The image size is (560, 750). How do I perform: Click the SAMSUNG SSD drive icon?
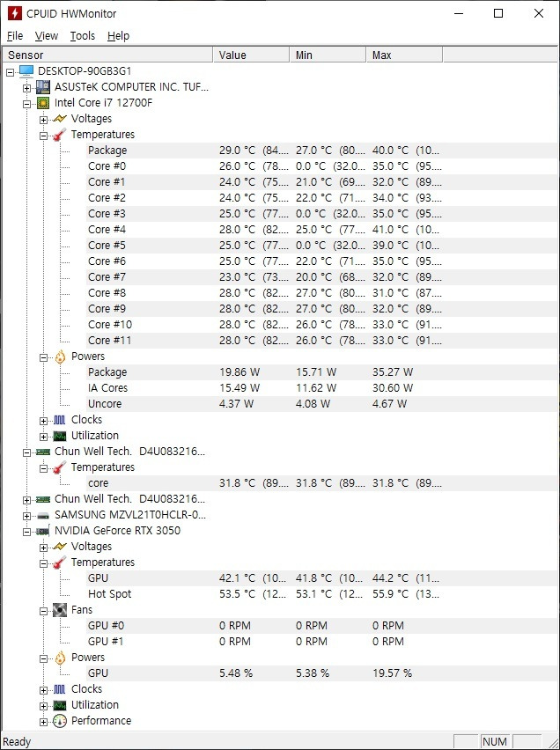click(x=43, y=515)
